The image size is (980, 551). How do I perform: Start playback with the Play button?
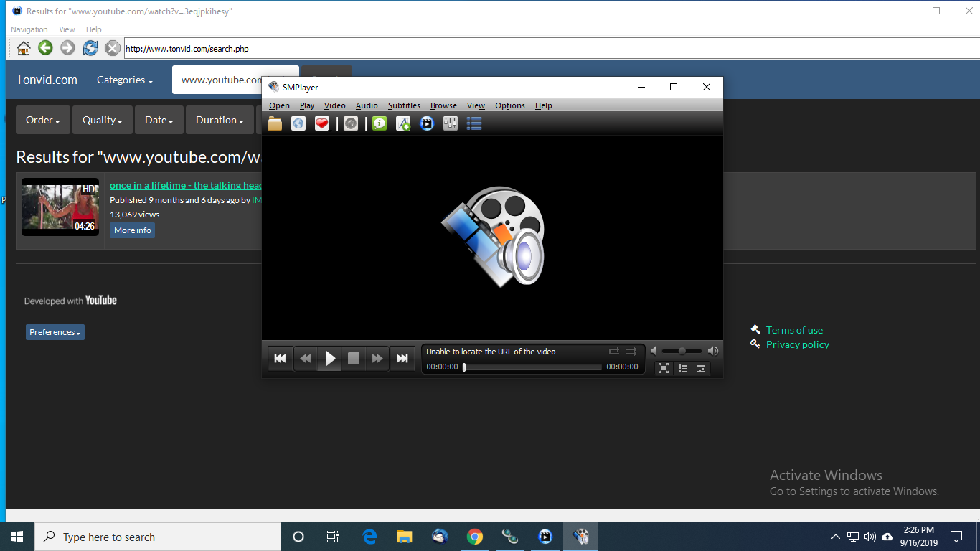click(330, 359)
